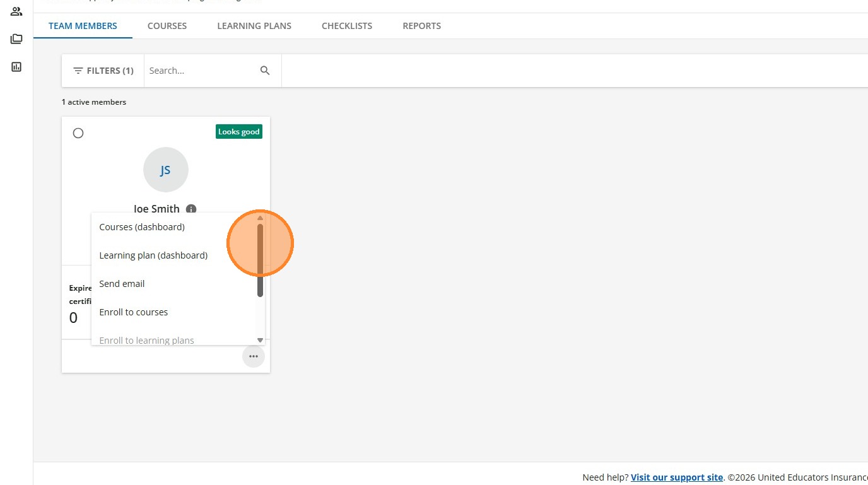The image size is (868, 485).
Task: Click the JS avatar circle
Action: [x=166, y=170]
